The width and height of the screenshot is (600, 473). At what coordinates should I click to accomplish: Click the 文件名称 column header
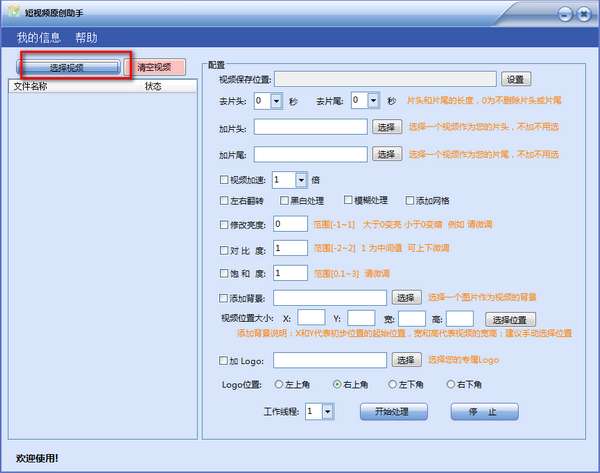pos(30,86)
